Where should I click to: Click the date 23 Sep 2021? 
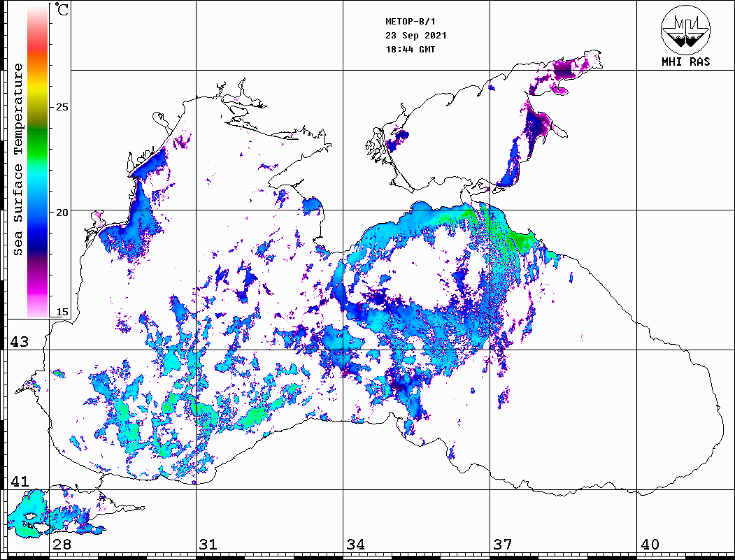[x=416, y=36]
